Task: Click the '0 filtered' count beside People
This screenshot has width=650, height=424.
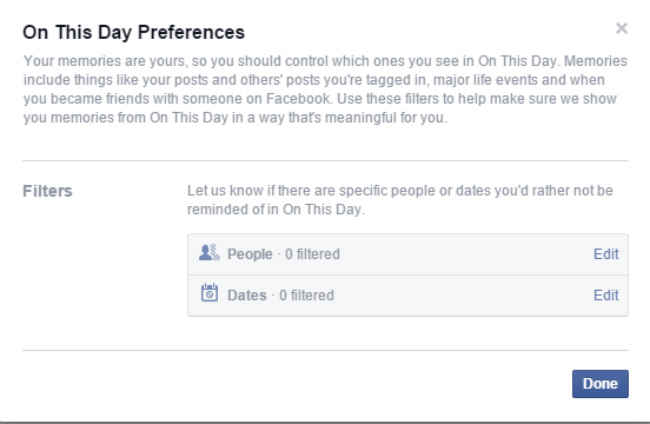Action: point(312,254)
